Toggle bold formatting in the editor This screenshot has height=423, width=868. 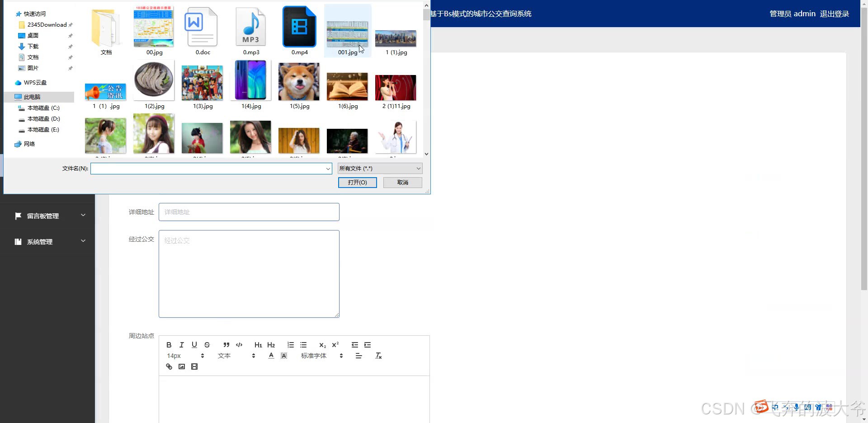coord(169,345)
